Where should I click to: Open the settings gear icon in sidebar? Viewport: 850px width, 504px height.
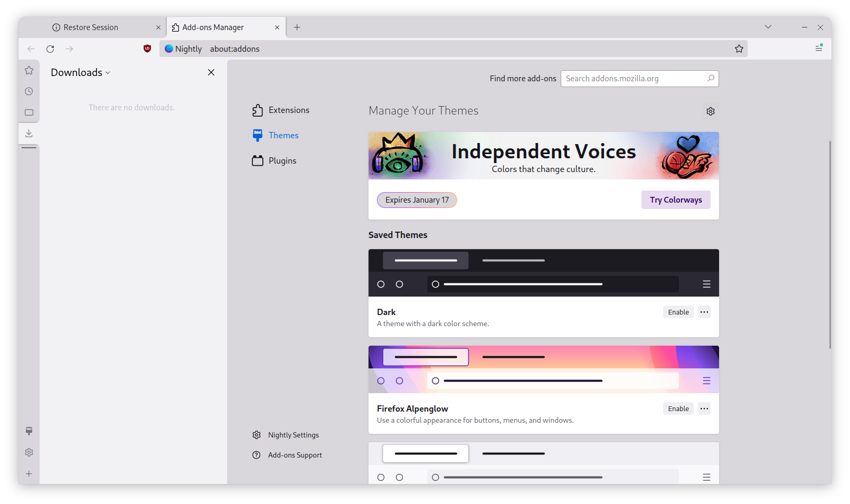click(29, 452)
